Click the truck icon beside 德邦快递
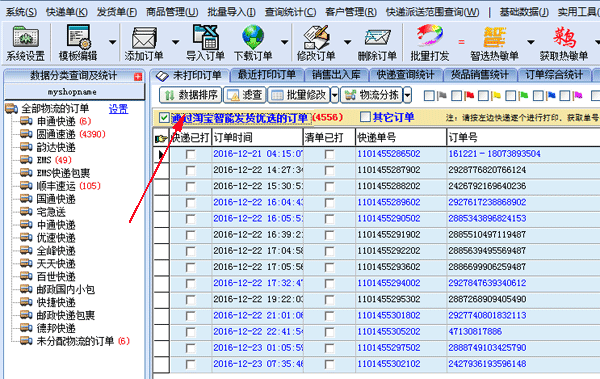This screenshot has height=379, width=600. click(26, 328)
